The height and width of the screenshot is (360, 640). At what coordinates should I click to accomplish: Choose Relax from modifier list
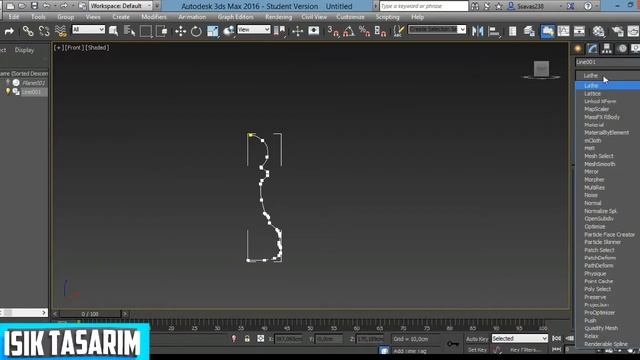[x=591, y=336]
